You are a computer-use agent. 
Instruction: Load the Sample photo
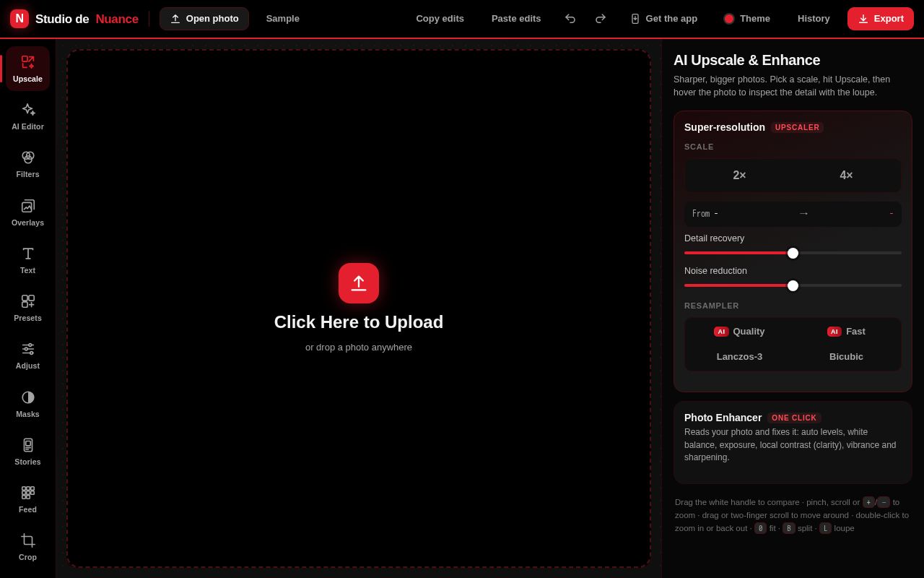tap(283, 19)
